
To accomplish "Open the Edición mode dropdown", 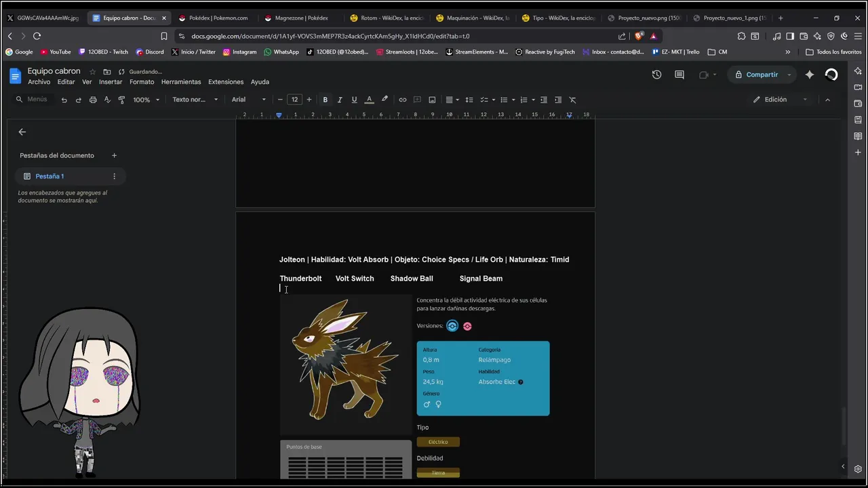I will point(780,100).
